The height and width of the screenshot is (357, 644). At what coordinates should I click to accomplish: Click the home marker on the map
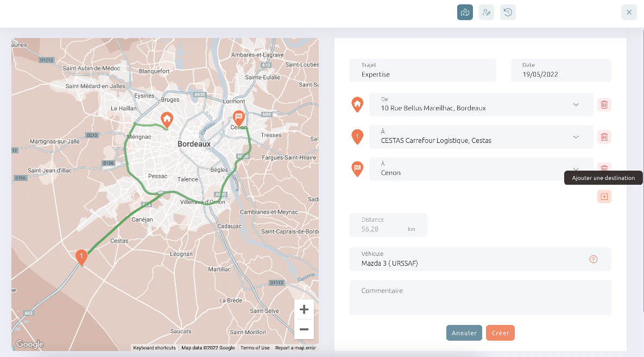(166, 120)
